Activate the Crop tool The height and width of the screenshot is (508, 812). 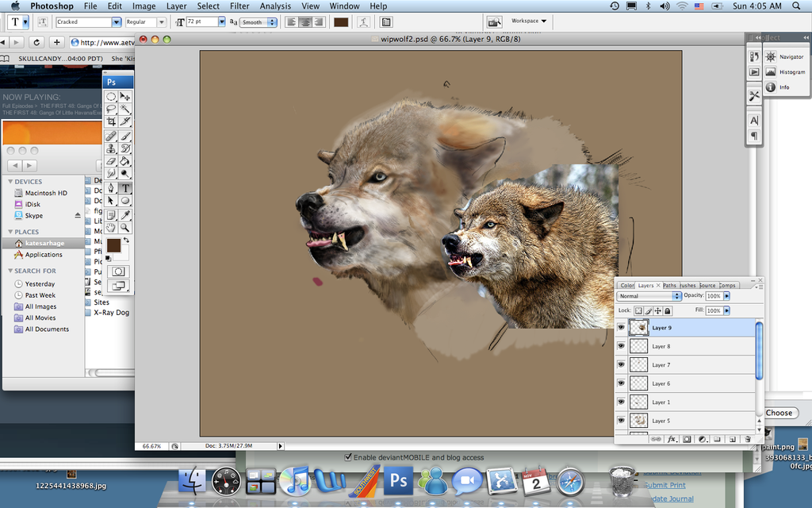coord(111,121)
